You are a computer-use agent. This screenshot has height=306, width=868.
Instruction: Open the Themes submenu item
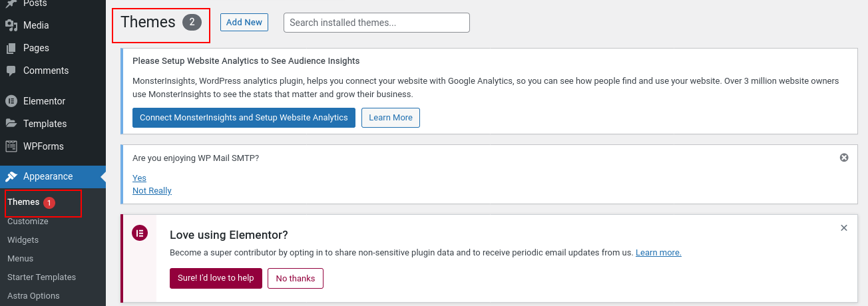coord(23,202)
